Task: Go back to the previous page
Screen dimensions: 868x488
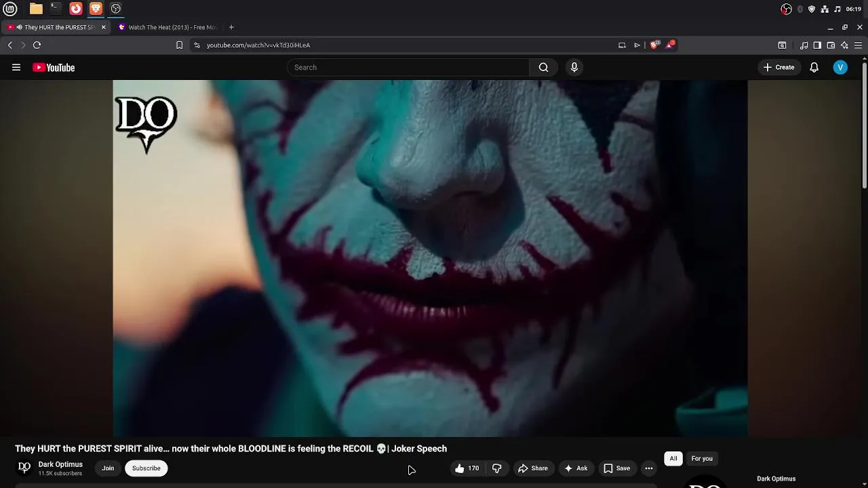Action: (x=9, y=45)
